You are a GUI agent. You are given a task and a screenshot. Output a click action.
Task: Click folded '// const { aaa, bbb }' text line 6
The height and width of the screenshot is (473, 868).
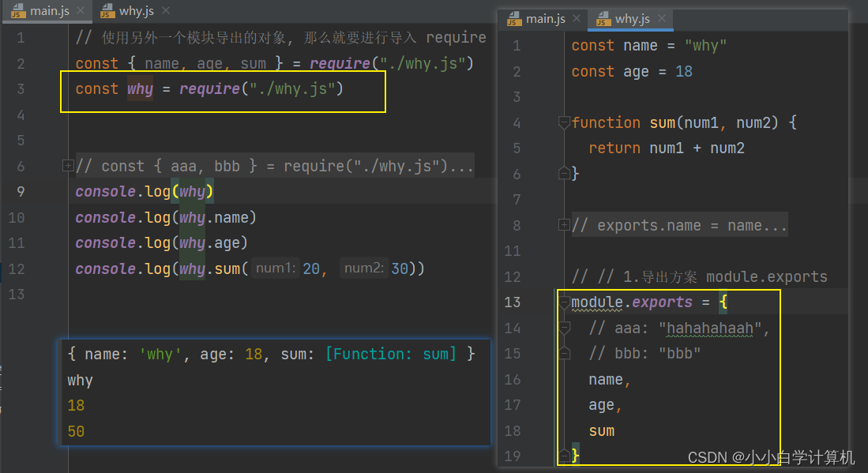pos(275,166)
